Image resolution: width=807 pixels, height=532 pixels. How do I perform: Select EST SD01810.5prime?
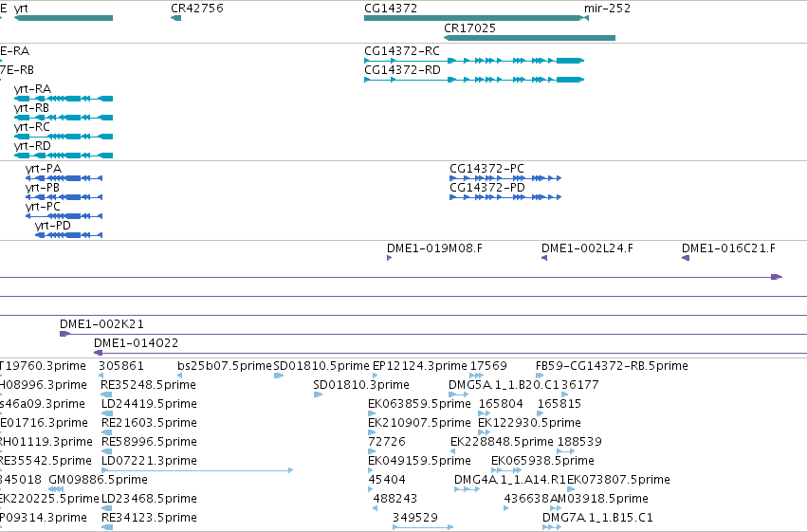point(279,376)
